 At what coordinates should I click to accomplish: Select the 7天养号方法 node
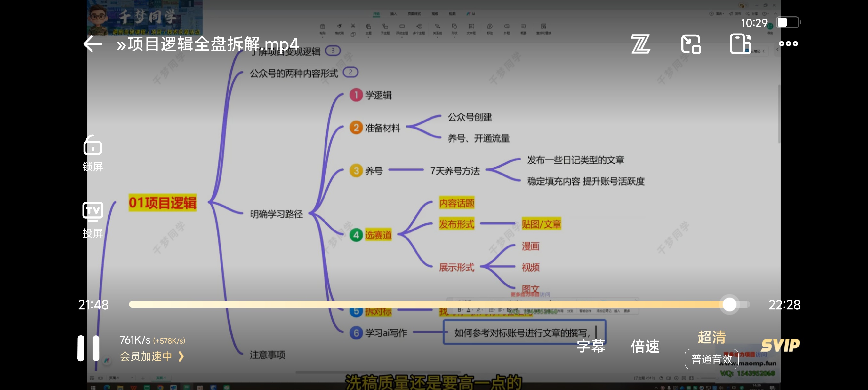tap(455, 171)
